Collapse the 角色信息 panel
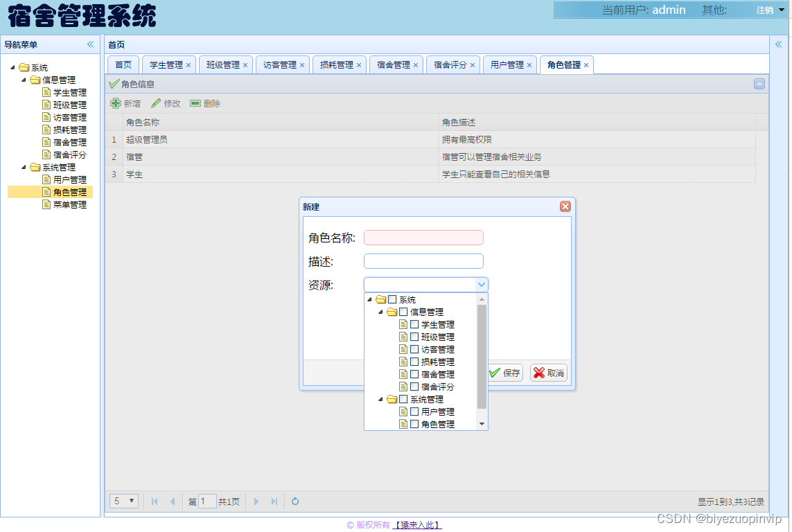 759,84
